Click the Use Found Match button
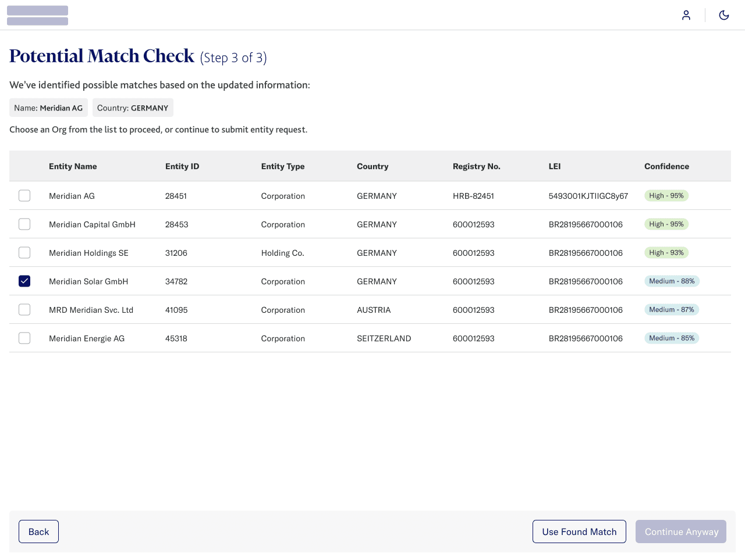 (579, 531)
